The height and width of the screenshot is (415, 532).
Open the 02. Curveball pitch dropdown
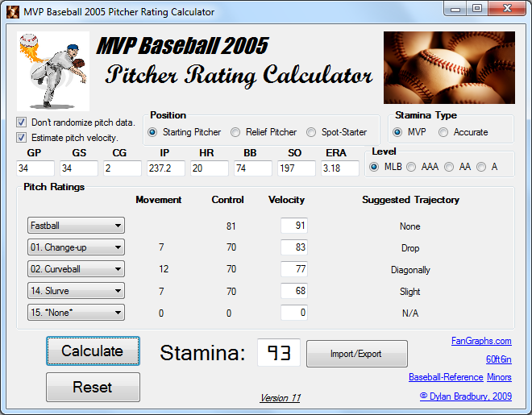(x=76, y=269)
